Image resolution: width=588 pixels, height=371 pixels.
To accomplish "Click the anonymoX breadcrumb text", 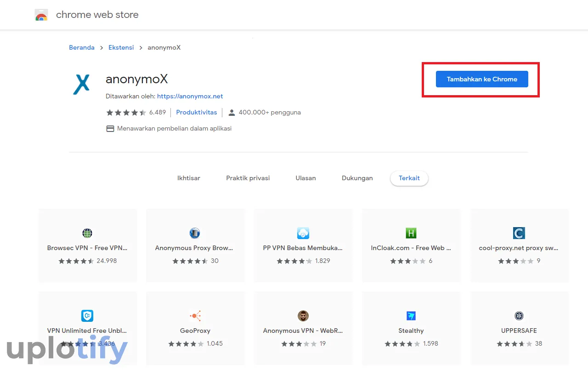I will pyautogui.click(x=164, y=48).
